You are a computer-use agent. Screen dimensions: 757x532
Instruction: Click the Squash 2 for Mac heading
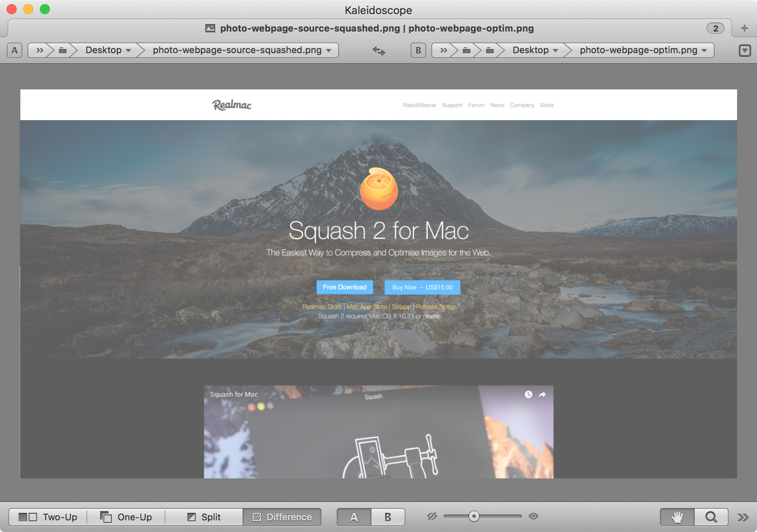click(x=378, y=231)
